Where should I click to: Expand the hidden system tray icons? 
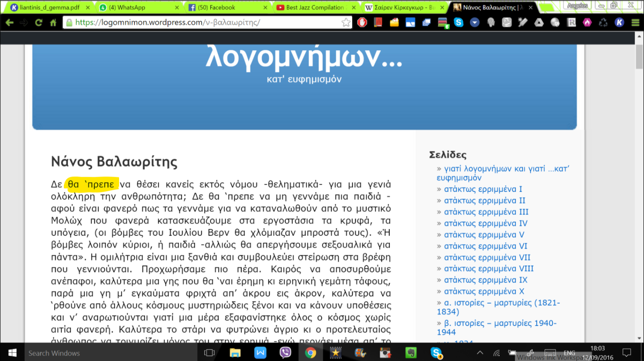[x=480, y=353]
